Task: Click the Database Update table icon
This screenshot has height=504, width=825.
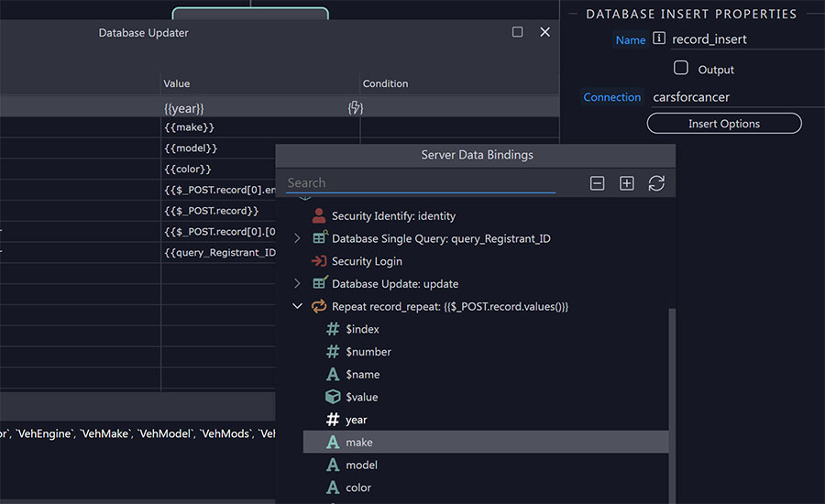Action: pos(320,283)
